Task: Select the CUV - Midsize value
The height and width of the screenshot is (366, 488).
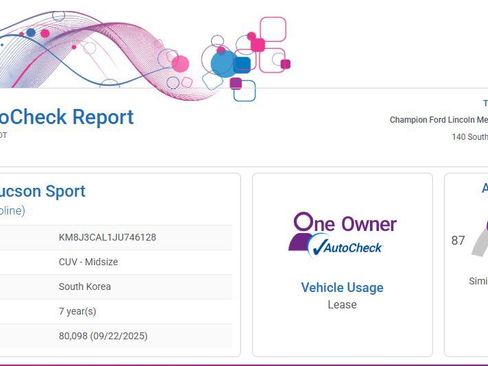Action: tap(88, 262)
